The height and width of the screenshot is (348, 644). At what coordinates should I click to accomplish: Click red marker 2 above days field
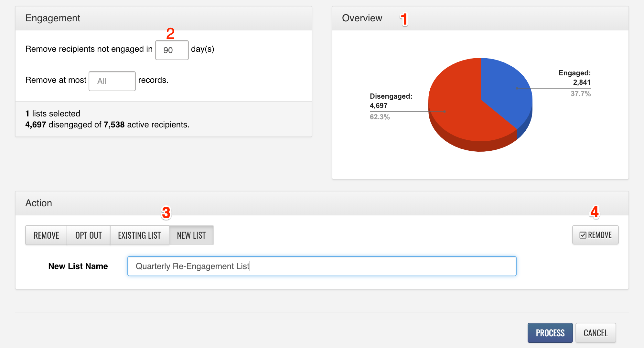point(170,34)
